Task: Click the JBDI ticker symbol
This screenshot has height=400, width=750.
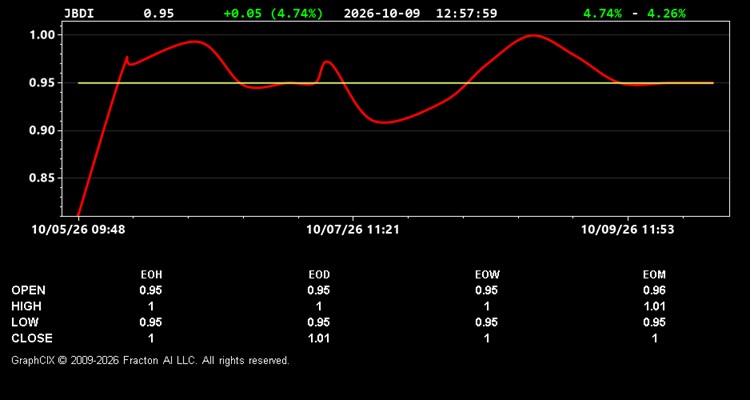Action: [79, 13]
